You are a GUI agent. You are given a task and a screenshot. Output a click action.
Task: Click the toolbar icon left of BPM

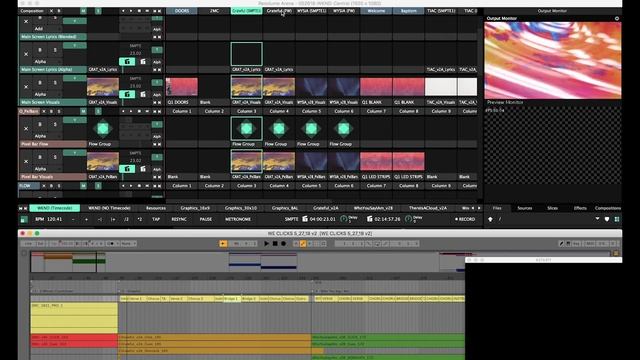[24, 220]
